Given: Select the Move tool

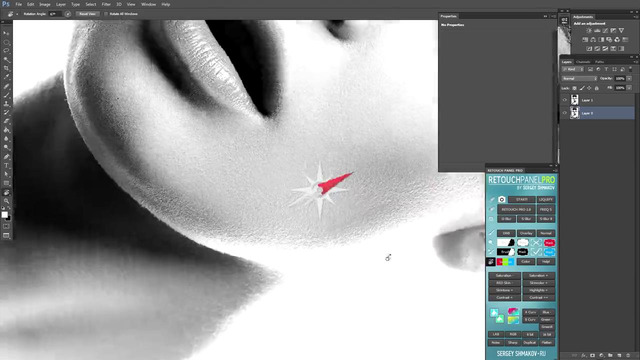Looking at the screenshot, I should click(6, 33).
